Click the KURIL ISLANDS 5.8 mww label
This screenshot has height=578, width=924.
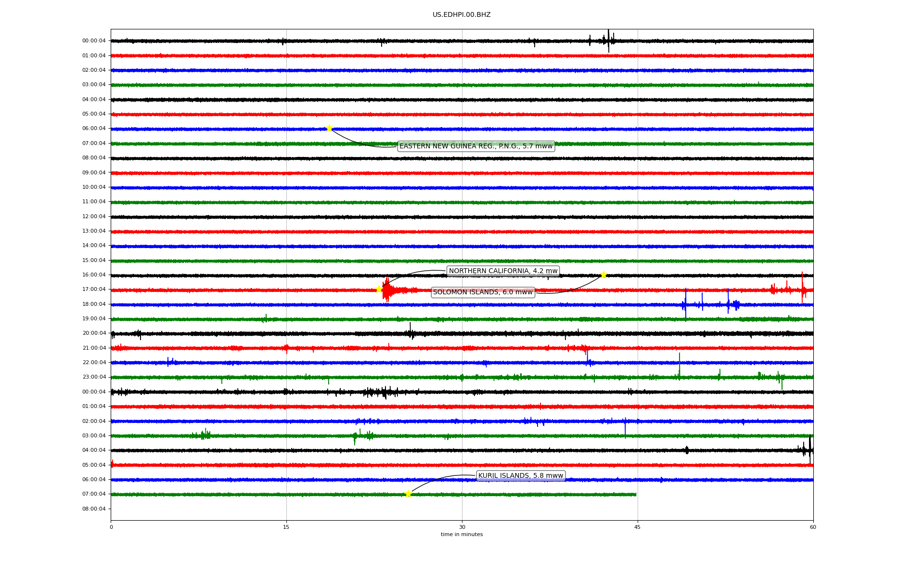[520, 476]
